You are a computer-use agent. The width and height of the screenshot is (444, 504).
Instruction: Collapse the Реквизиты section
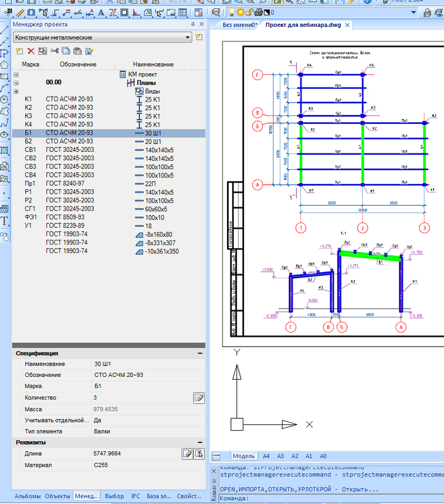click(x=200, y=442)
